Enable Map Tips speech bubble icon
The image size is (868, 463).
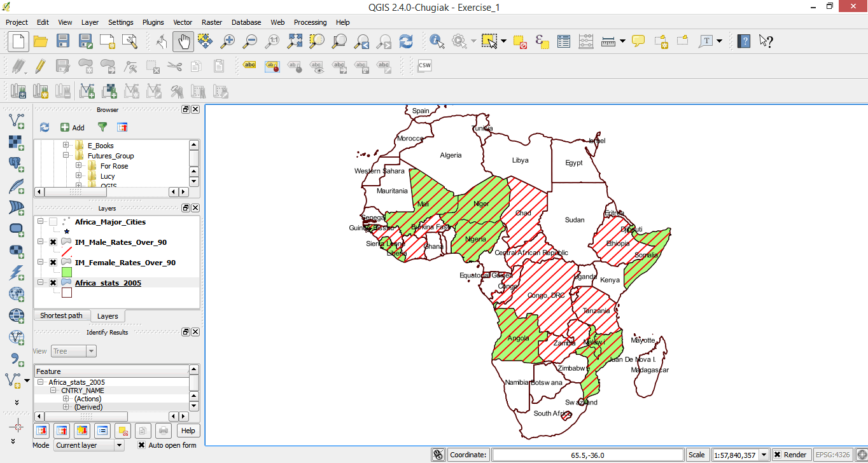(x=638, y=41)
